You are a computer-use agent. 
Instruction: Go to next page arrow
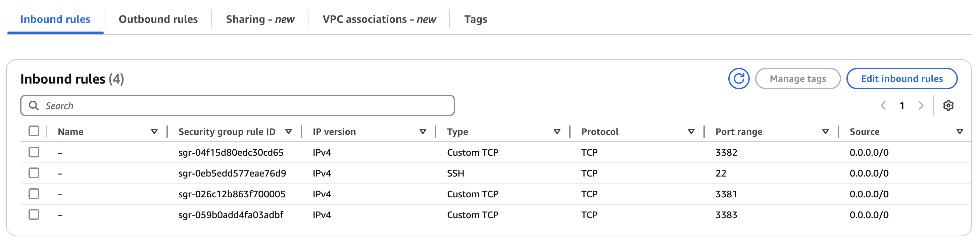tap(921, 105)
